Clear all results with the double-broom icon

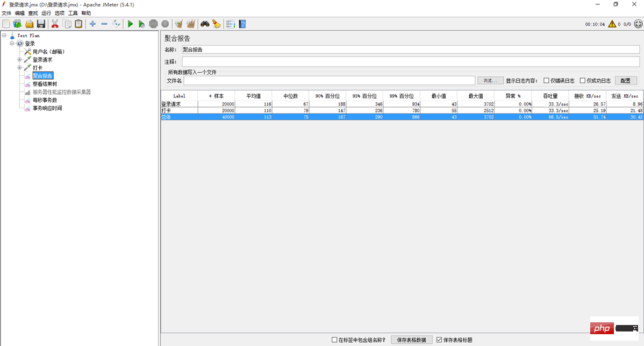coord(190,24)
